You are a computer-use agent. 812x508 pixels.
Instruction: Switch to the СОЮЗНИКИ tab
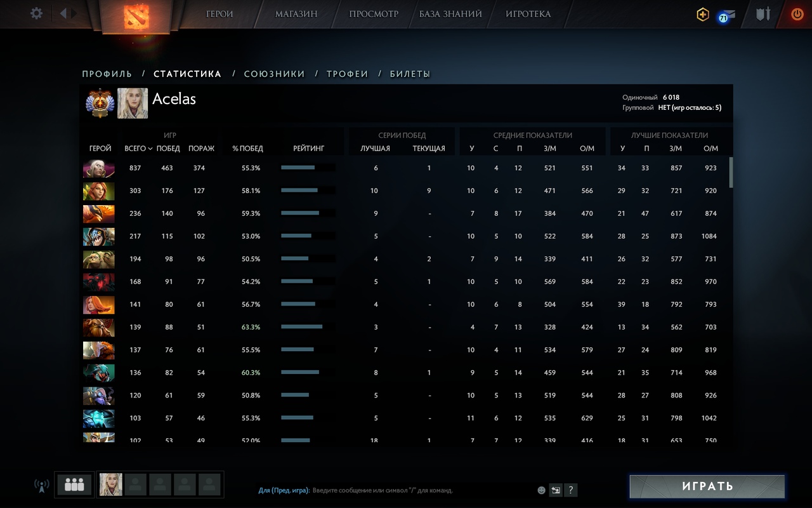click(274, 74)
